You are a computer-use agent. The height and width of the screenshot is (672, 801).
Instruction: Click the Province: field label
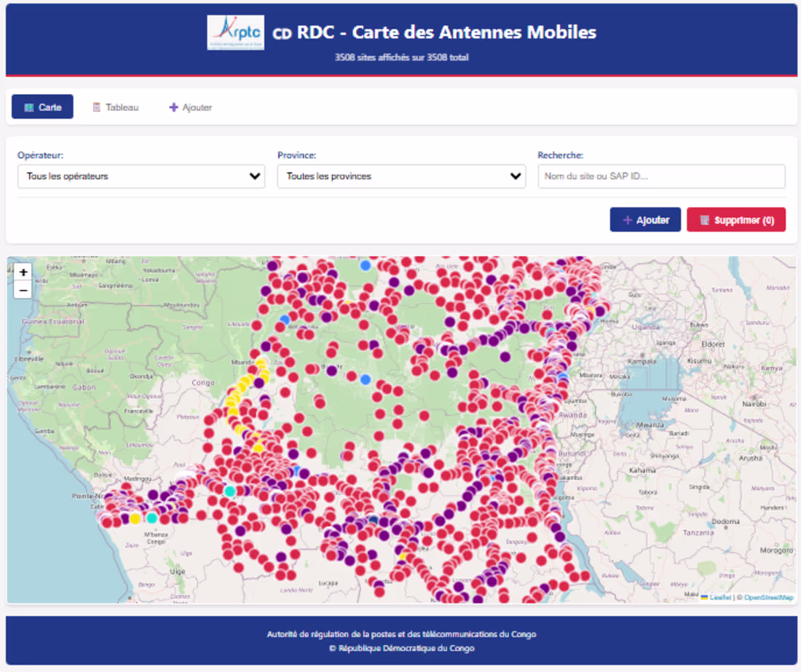pyautogui.click(x=297, y=155)
